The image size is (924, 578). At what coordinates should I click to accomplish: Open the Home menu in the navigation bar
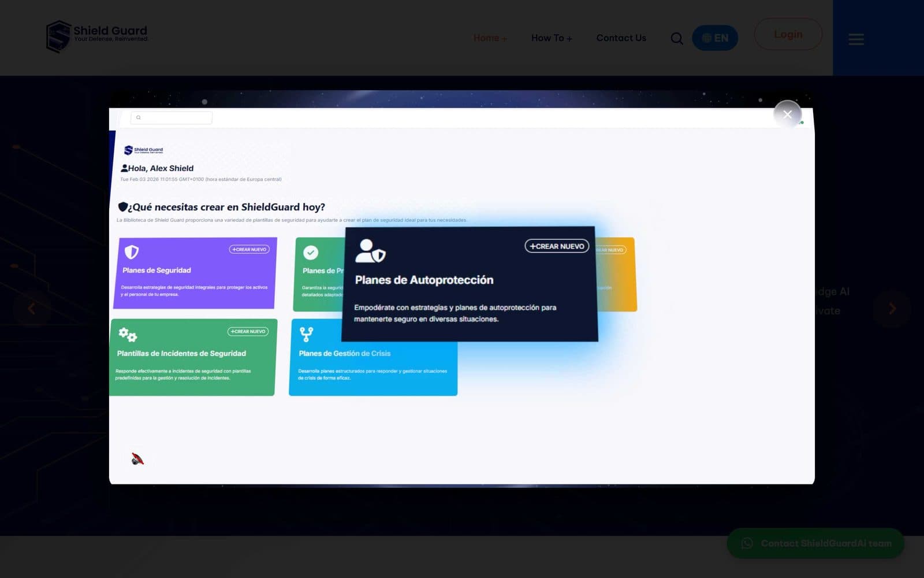point(490,38)
